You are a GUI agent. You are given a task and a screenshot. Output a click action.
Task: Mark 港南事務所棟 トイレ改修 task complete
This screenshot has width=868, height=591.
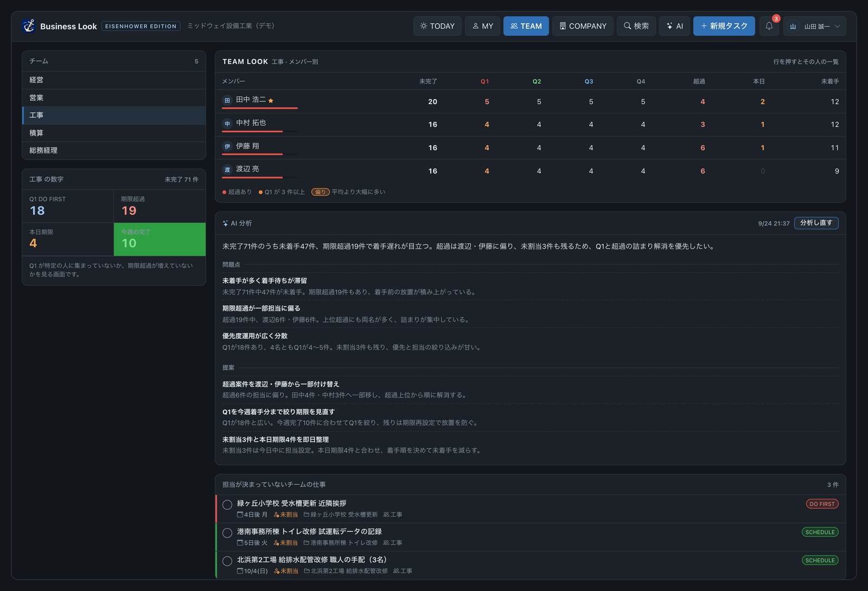pyautogui.click(x=227, y=533)
